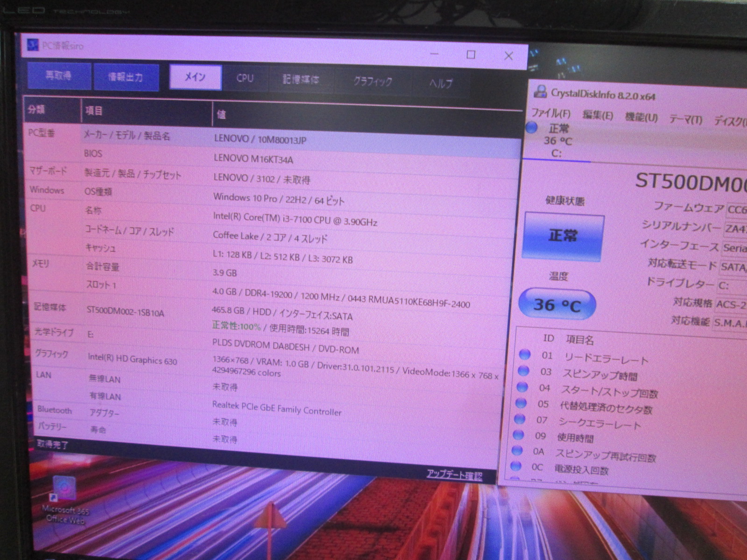Select the Intel(R) Core(TM) i3-7100 CPU value

(295, 219)
